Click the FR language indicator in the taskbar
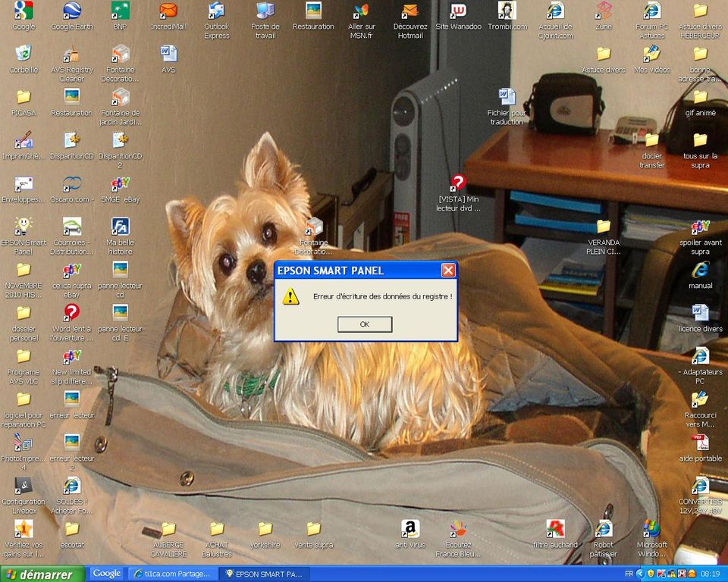The height and width of the screenshot is (582, 728). tap(629, 574)
